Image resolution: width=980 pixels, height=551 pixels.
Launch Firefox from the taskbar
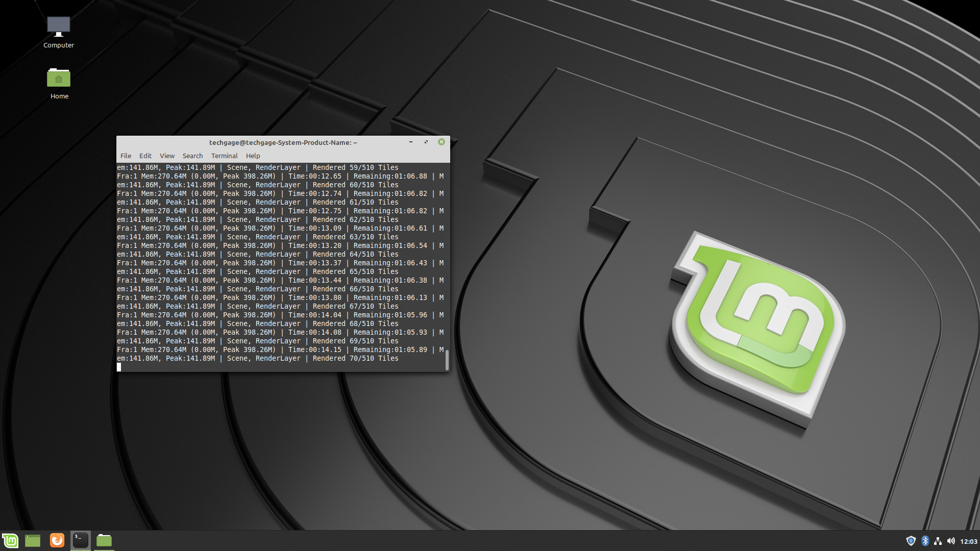pyautogui.click(x=57, y=540)
